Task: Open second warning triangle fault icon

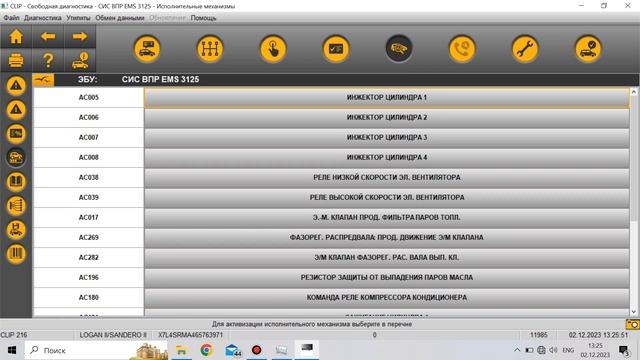Action: tap(16, 109)
